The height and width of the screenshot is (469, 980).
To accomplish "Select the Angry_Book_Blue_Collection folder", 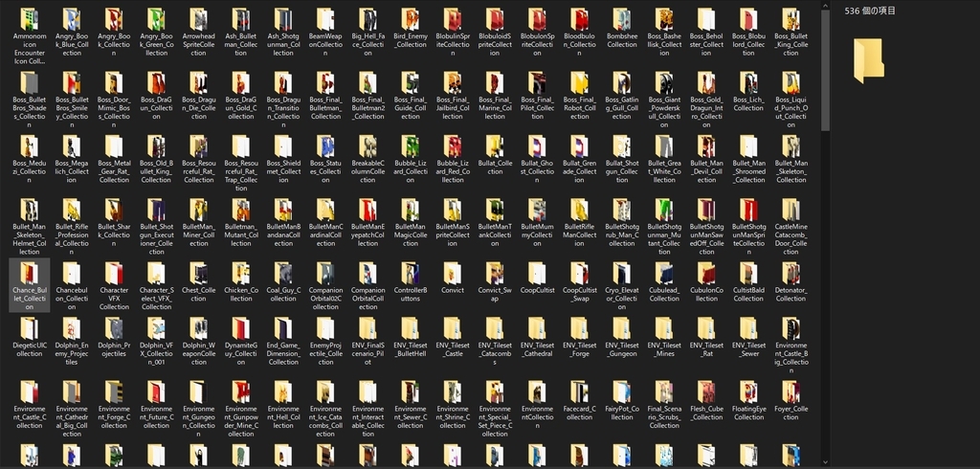I will point(71,33).
